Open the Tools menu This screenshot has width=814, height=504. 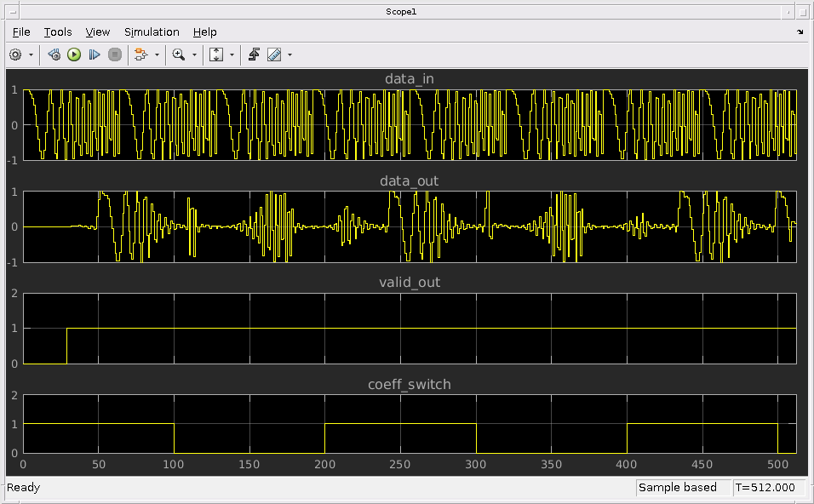pyautogui.click(x=58, y=31)
